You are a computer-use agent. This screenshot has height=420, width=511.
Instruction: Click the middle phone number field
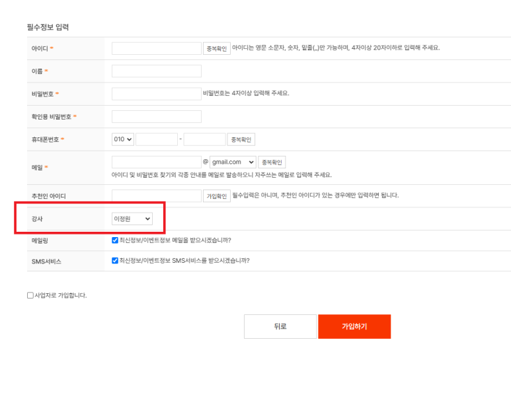(x=157, y=139)
